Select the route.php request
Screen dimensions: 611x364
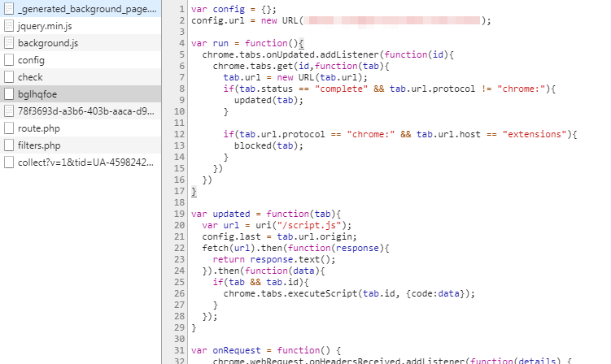[x=39, y=128]
